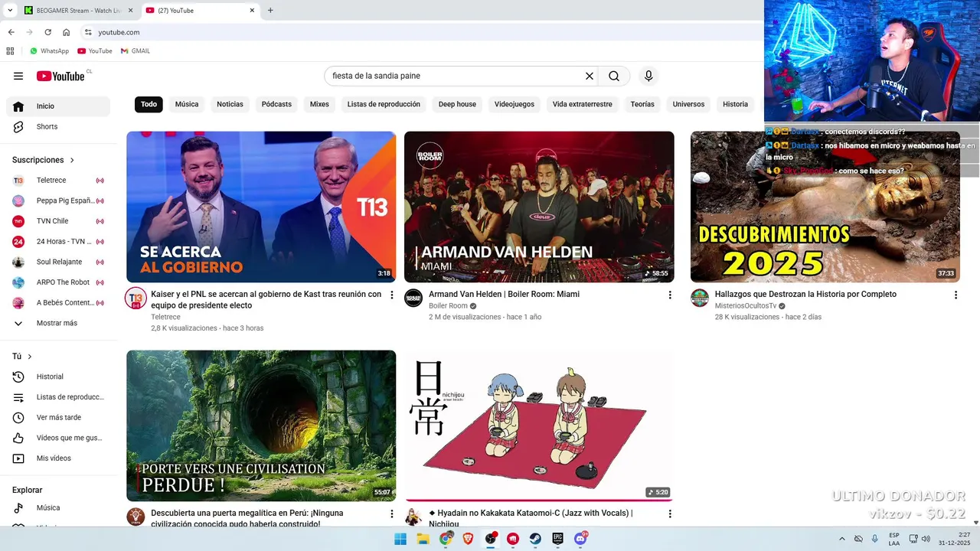Play the Porte vers une civilisation perdue thumbnail

pyautogui.click(x=261, y=425)
